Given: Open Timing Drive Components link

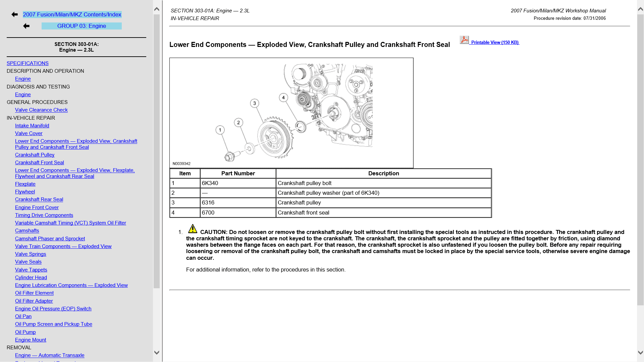Looking at the screenshot, I should point(44,215).
